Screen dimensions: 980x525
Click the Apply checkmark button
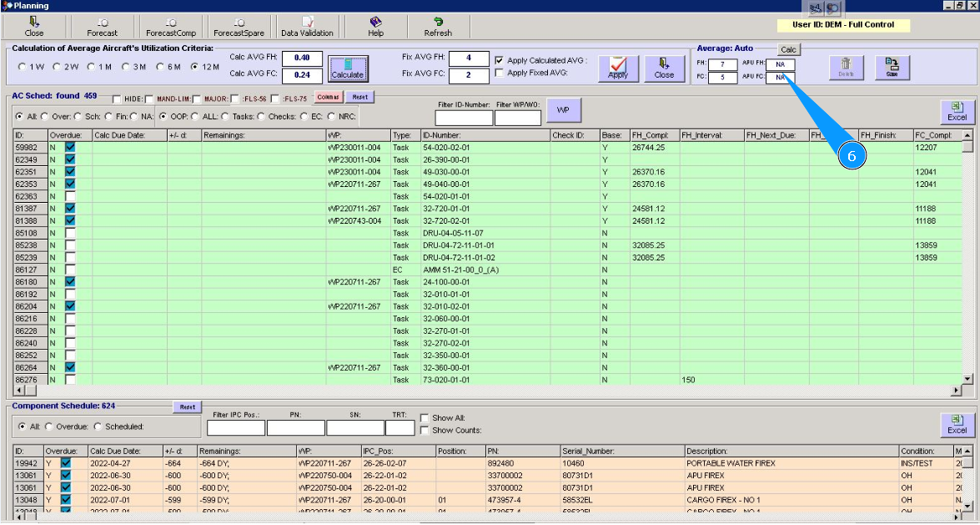[x=618, y=68]
